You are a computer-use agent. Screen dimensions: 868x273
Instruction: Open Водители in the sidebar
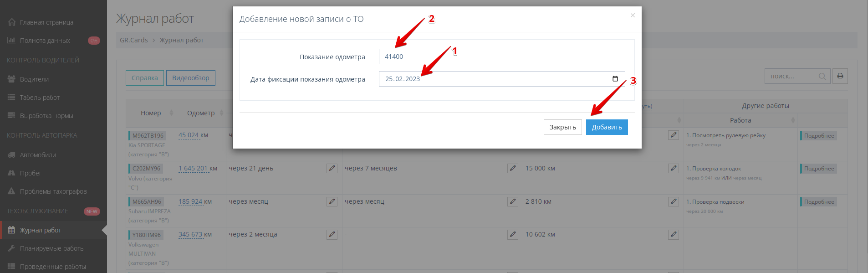pyautogui.click(x=34, y=79)
